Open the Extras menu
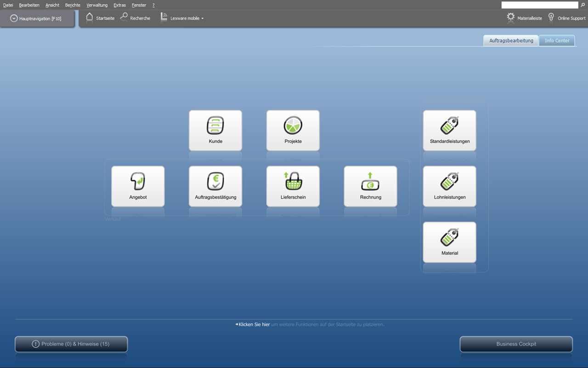The image size is (588, 368). [x=119, y=5]
